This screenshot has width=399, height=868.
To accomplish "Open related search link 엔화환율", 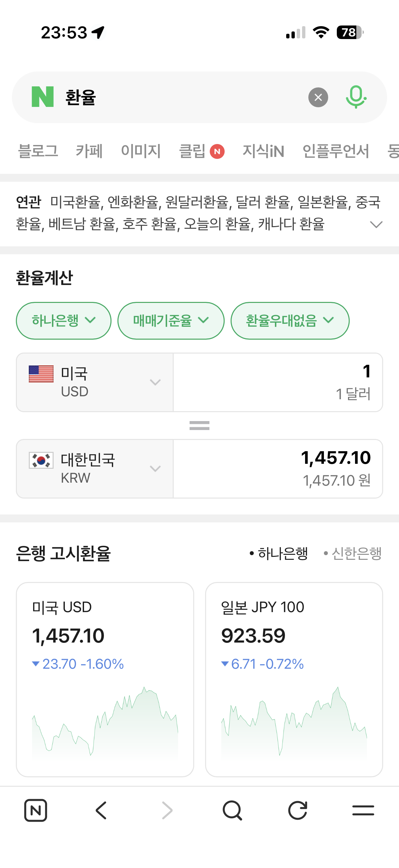I will point(133,202).
